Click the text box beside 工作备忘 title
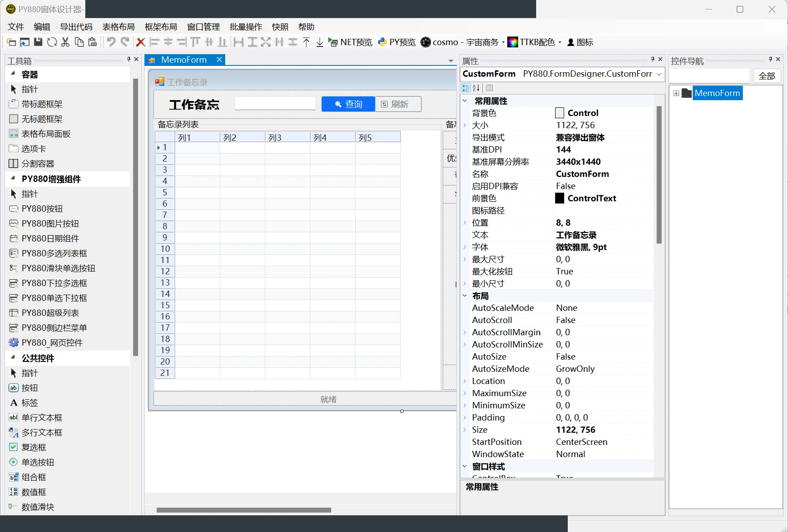 (x=275, y=104)
